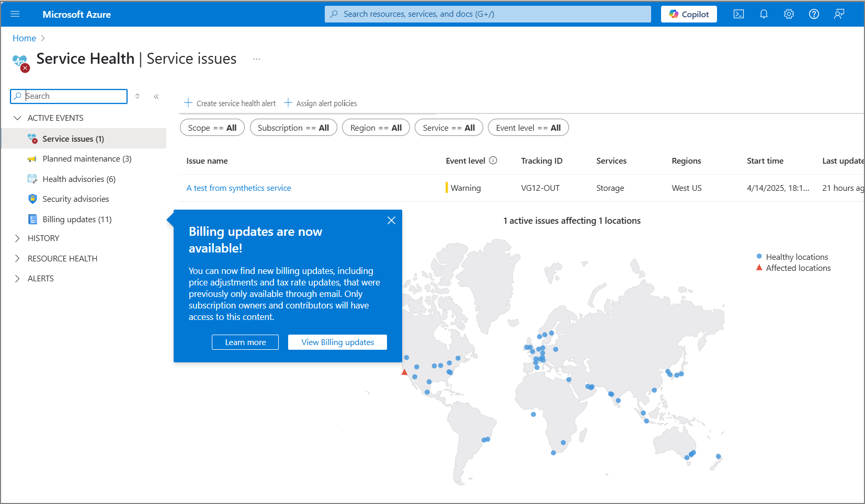The image size is (865, 504).
Task: Click the red affected location marker on map
Action: (x=404, y=372)
